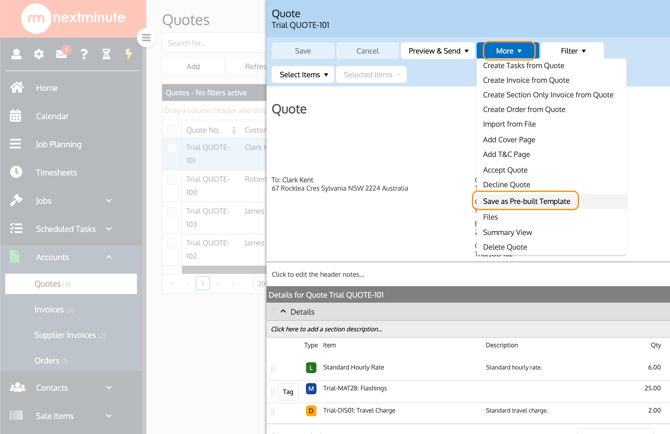Viewport: 670px width, 434px height.
Task: Click the Cancel button
Action: [x=367, y=51]
